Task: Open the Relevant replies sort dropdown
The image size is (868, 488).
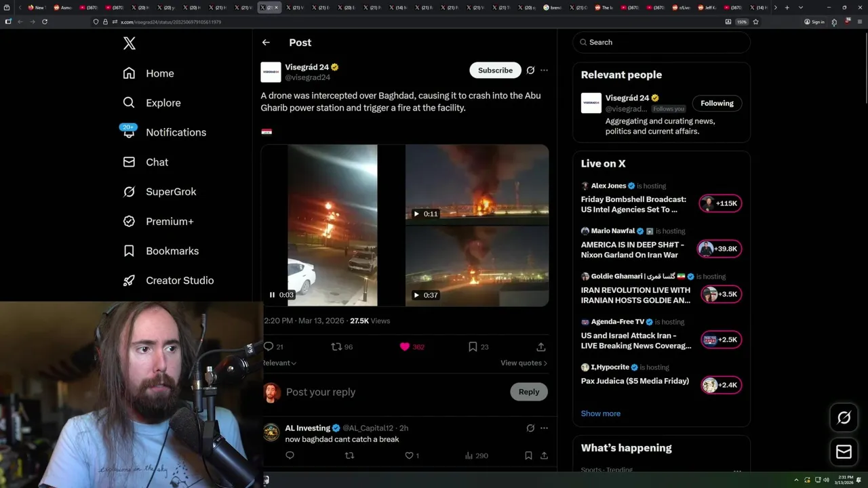Action: 279,363
